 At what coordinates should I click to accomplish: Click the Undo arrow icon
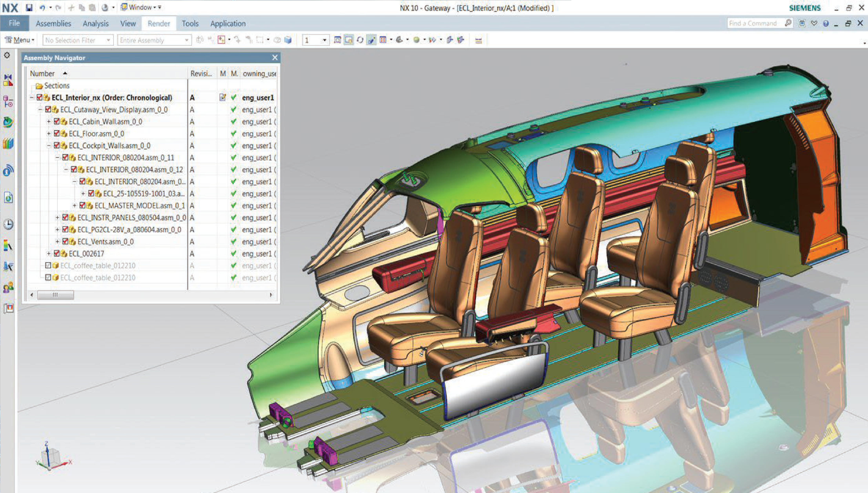pyautogui.click(x=42, y=7)
